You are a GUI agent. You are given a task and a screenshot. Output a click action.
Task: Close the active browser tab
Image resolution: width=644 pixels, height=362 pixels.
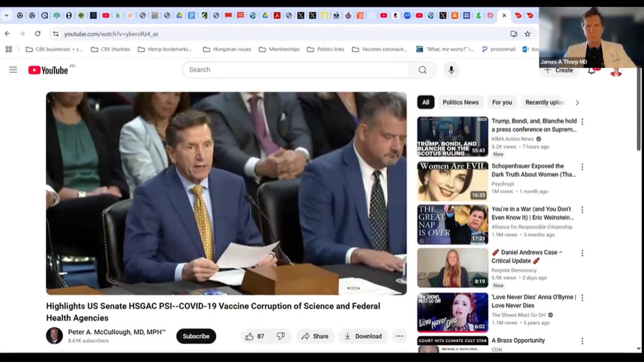[x=504, y=16]
